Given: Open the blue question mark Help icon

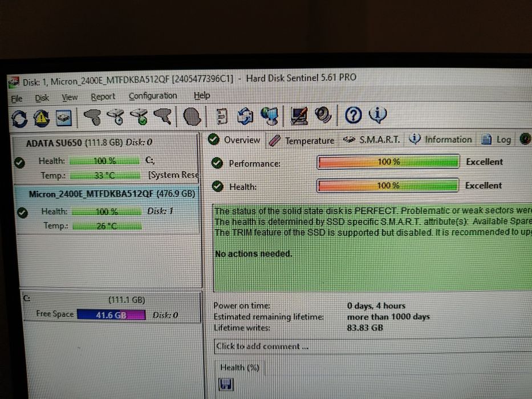Looking at the screenshot, I should 353,115.
